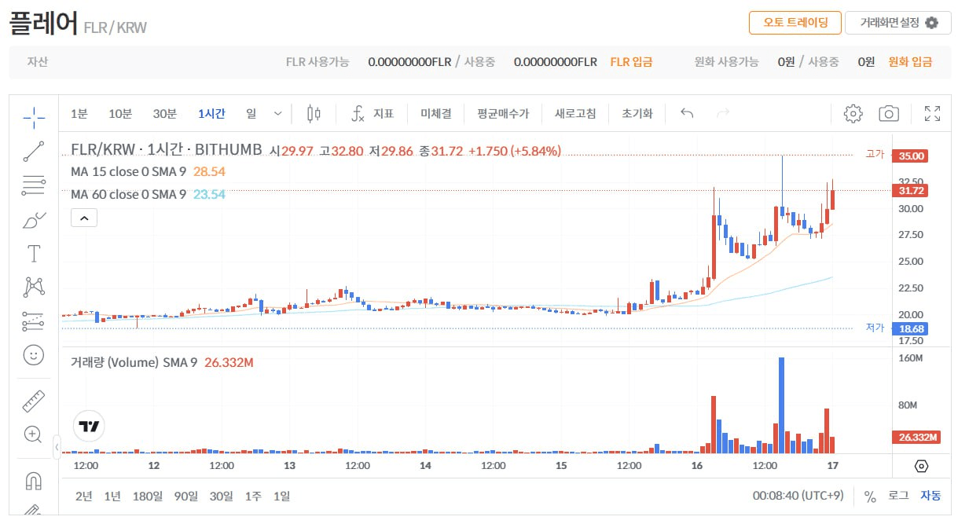Click the 원화 입금 deposit link
980x524 pixels.
910,62
